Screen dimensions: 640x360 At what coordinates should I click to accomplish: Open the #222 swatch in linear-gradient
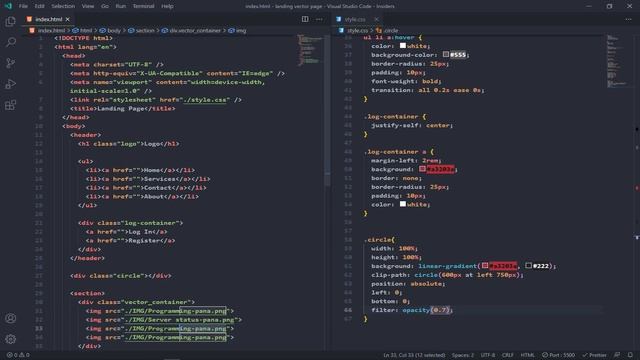click(529, 265)
